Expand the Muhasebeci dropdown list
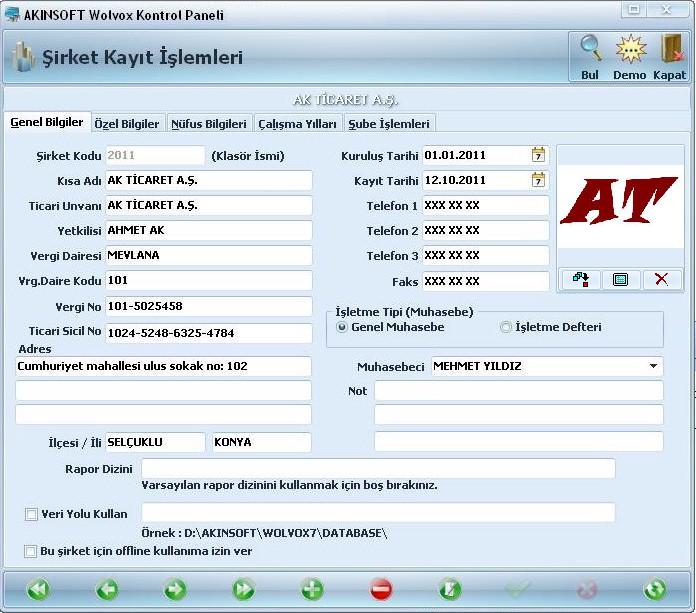 pyautogui.click(x=653, y=366)
